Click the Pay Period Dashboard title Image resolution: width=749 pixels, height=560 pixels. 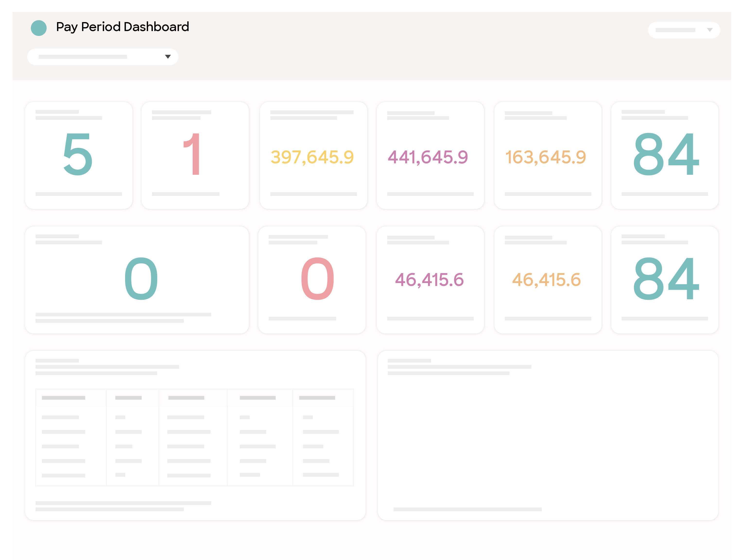pos(122,27)
